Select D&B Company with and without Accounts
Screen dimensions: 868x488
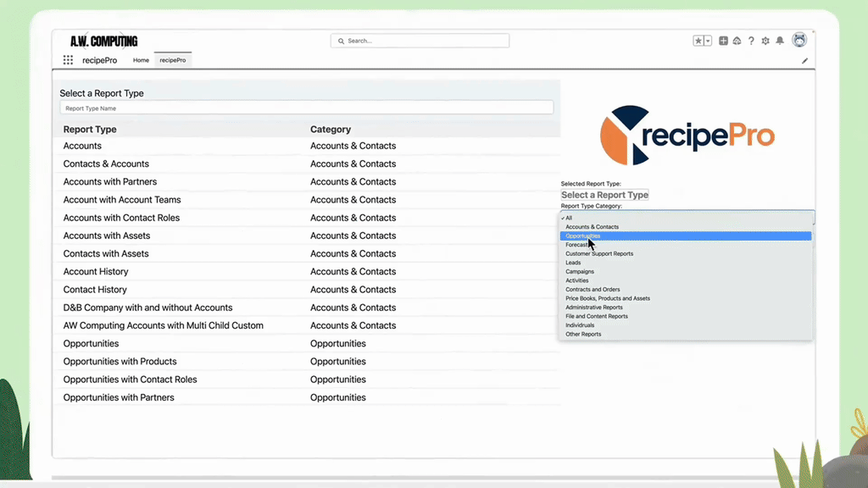coord(308,308)
